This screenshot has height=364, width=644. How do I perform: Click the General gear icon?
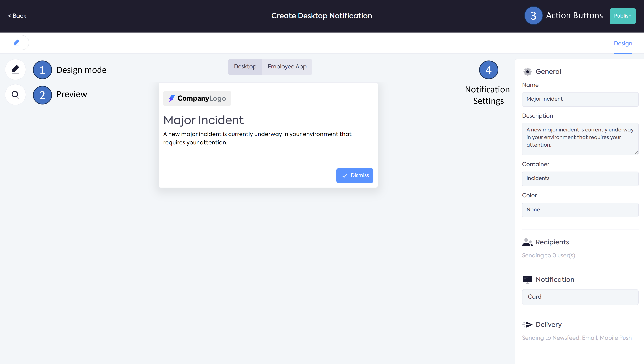527,71
